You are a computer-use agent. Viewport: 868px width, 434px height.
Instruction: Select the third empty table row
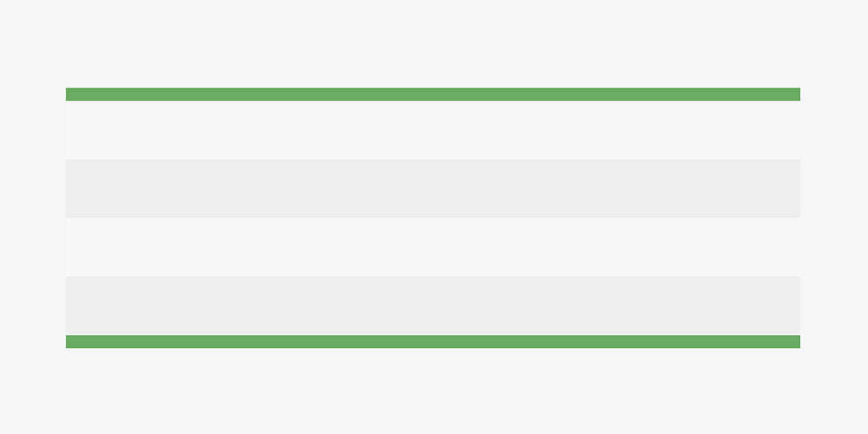(433, 247)
